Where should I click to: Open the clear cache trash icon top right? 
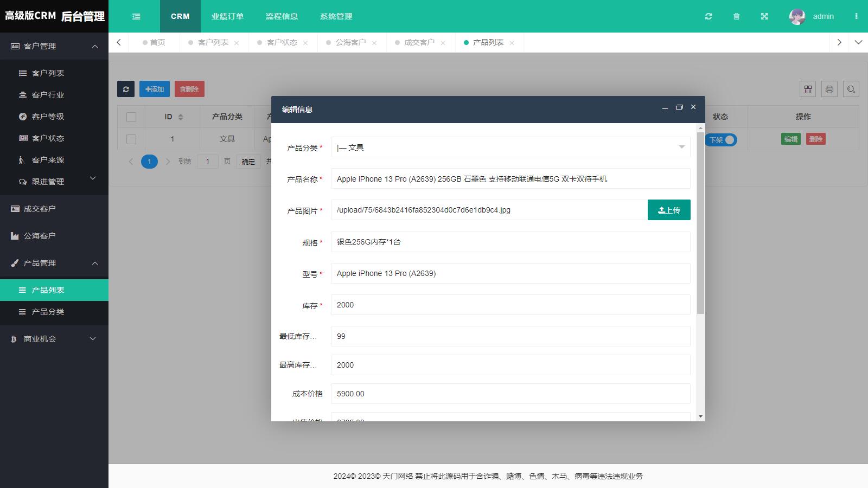(736, 16)
